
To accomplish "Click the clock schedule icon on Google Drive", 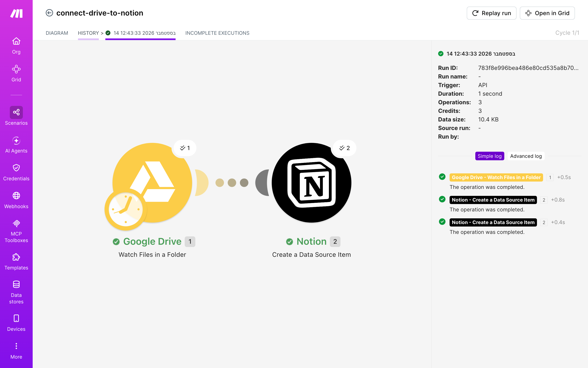I will click(126, 209).
